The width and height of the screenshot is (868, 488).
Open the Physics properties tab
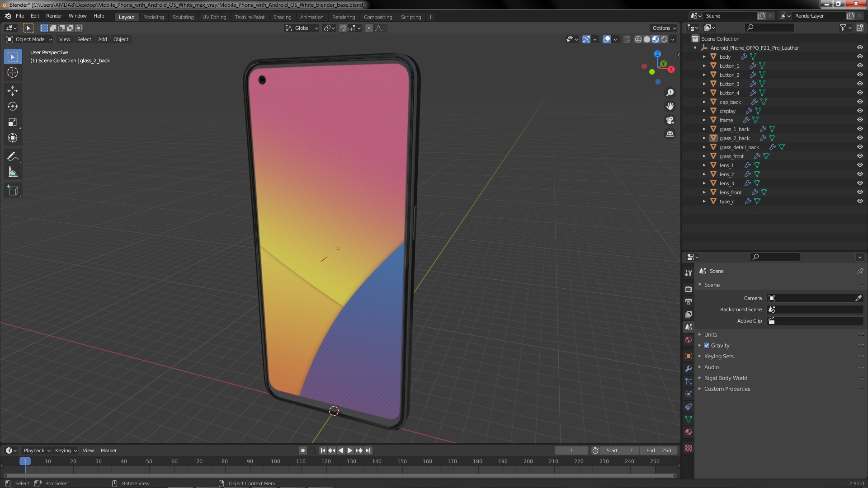click(x=689, y=394)
